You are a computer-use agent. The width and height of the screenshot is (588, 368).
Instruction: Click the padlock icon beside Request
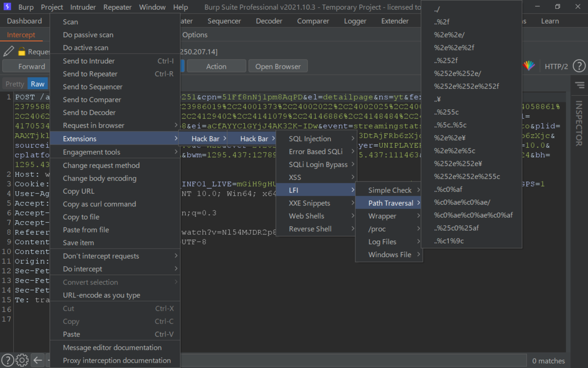[x=22, y=52]
